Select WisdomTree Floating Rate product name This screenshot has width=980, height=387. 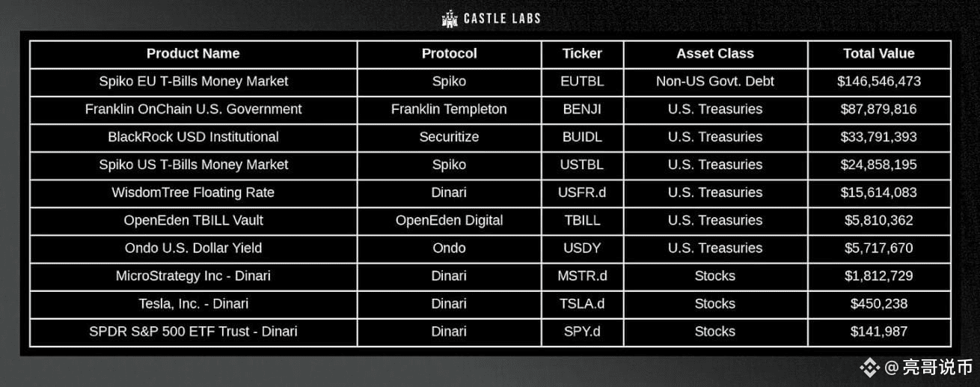pyautogui.click(x=193, y=192)
